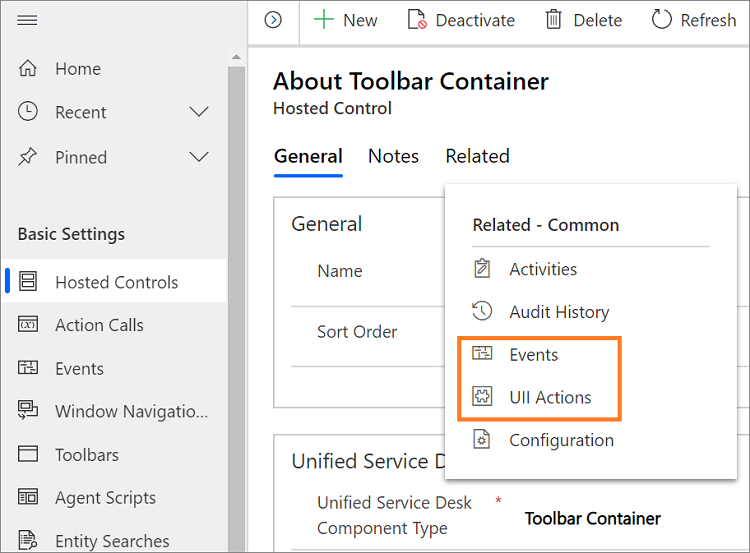Click the UII Actions puzzle icon
This screenshot has height=553, width=750.
482,396
